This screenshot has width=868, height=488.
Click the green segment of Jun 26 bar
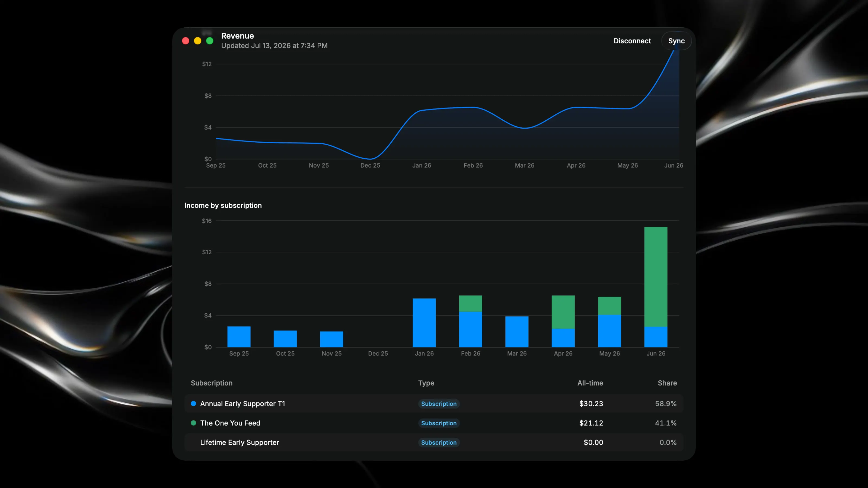pyautogui.click(x=656, y=277)
